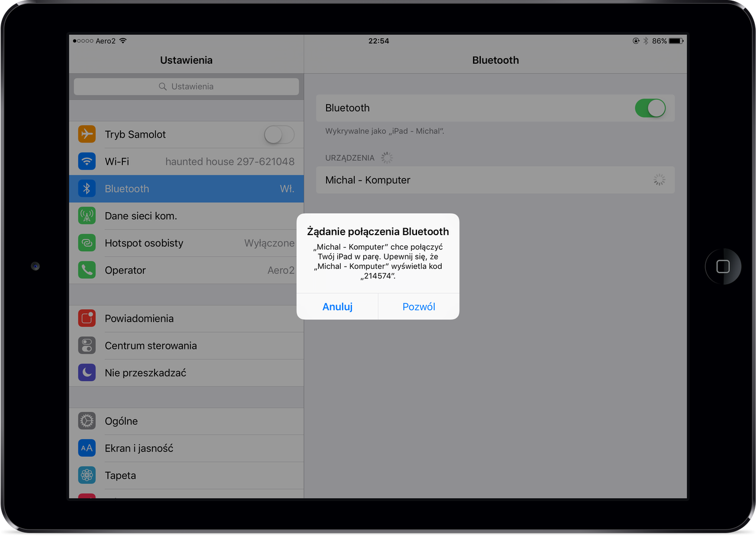Tap the Bluetooth status bar icon

point(646,41)
